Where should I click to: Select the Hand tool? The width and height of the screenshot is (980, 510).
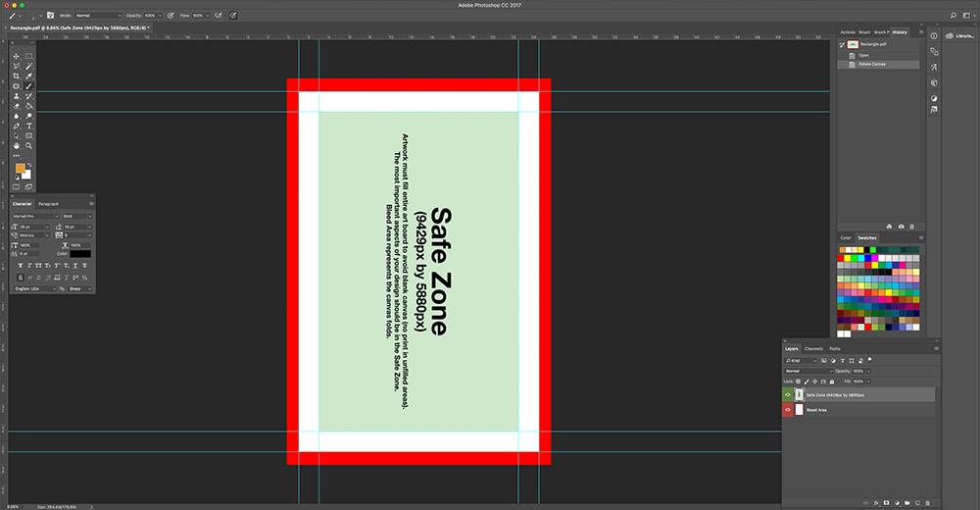click(16, 145)
